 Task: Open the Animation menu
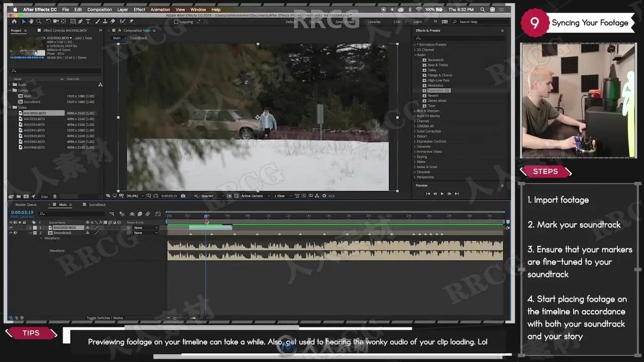(160, 10)
